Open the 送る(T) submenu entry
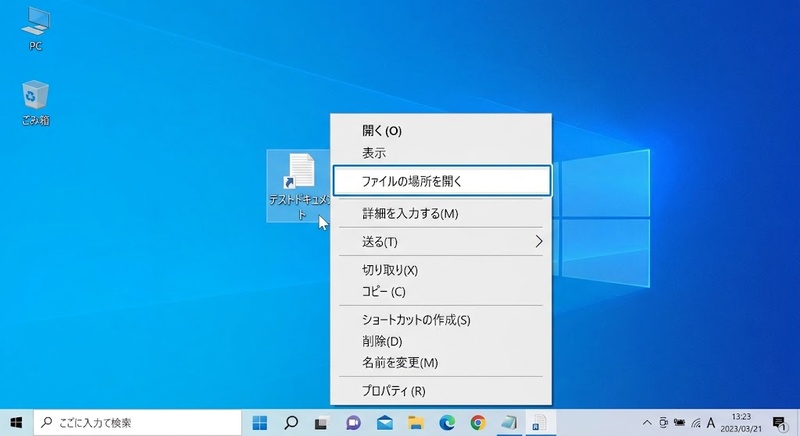800x436 pixels. coord(441,242)
